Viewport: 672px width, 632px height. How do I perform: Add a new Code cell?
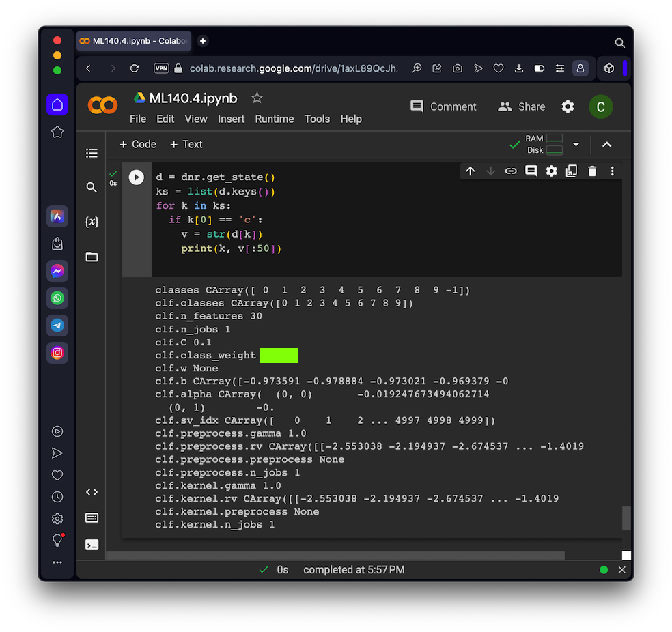(138, 145)
